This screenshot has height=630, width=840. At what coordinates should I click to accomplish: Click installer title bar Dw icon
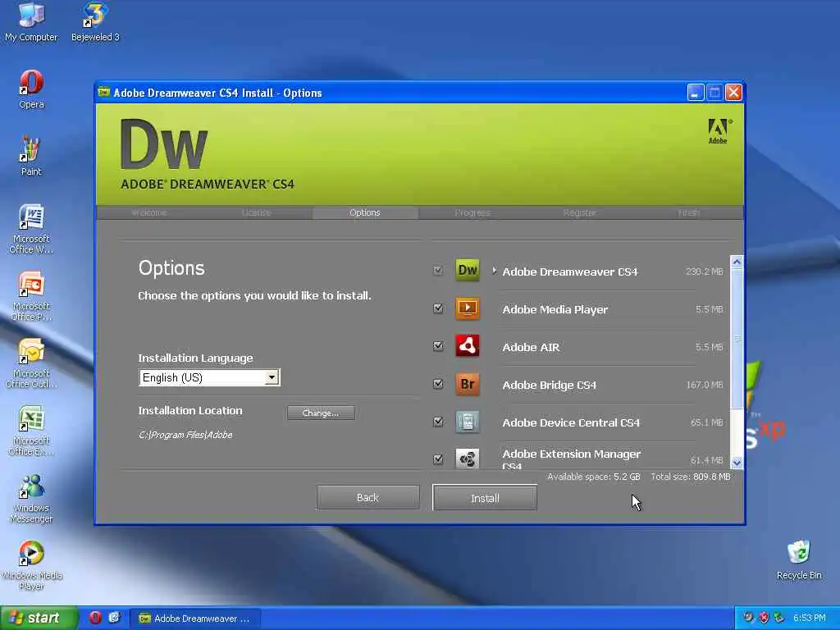coord(104,92)
